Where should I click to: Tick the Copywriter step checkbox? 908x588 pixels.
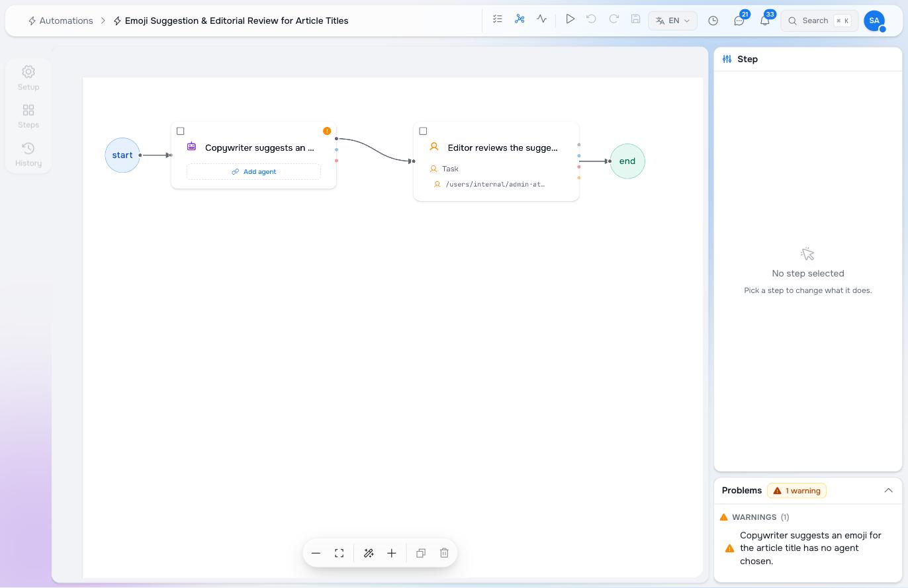[x=180, y=131]
